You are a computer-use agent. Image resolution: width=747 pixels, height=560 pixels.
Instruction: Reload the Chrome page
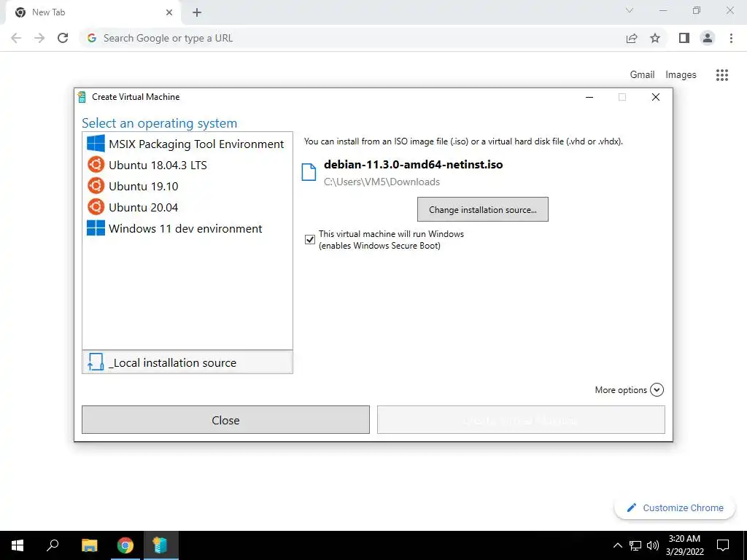pyautogui.click(x=63, y=38)
